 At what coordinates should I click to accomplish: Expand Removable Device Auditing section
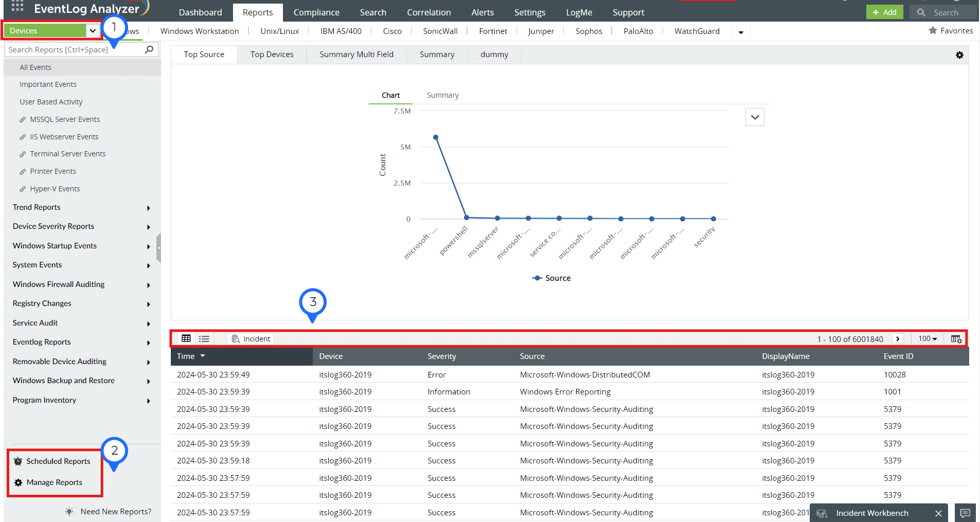(148, 363)
